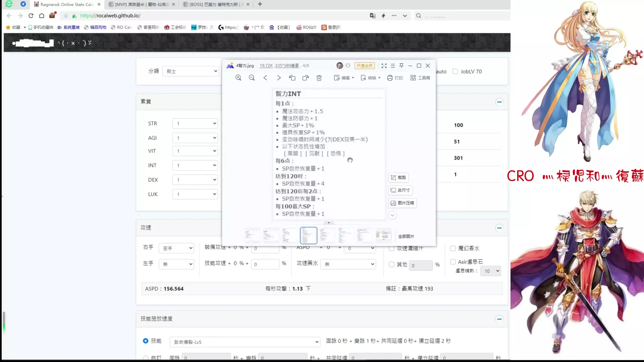This screenshot has height=362, width=644.
Task: Check the 魔幻香水 option
Action: [x=453, y=248]
